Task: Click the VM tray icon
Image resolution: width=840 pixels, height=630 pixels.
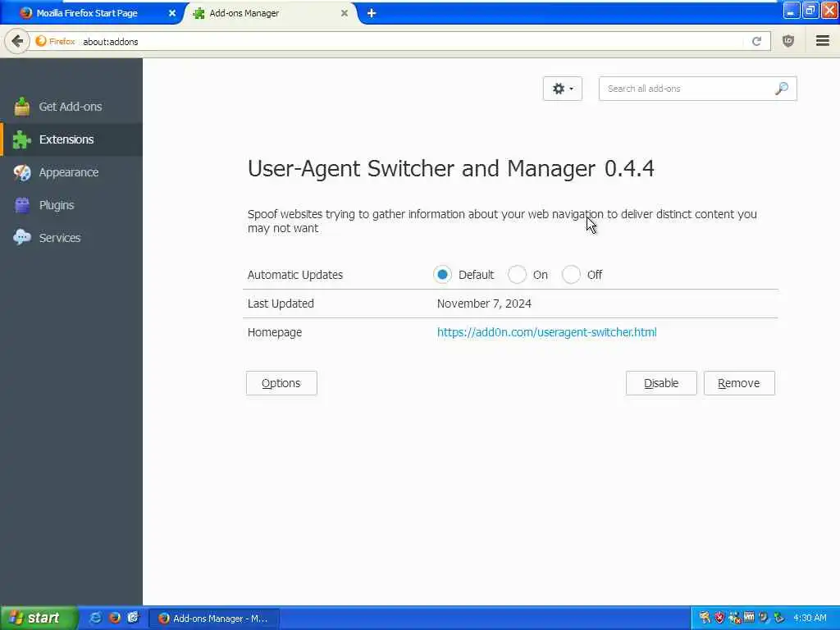Action: 749,618
